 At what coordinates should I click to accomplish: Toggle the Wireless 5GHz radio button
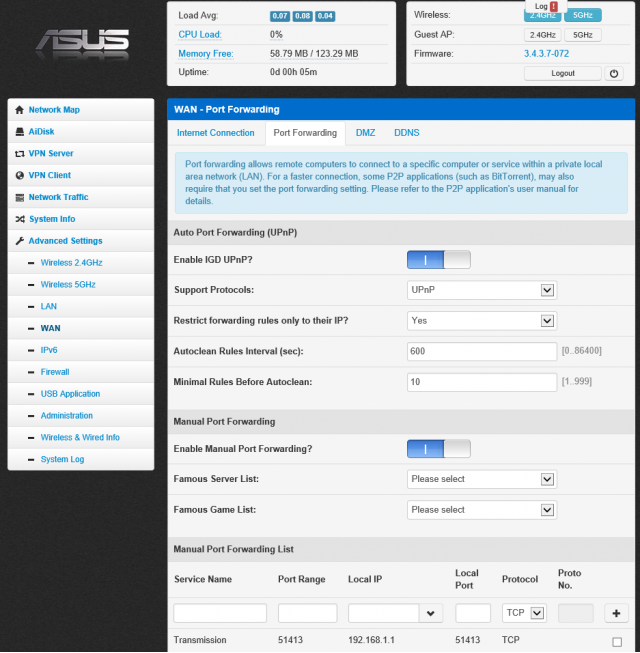point(583,15)
